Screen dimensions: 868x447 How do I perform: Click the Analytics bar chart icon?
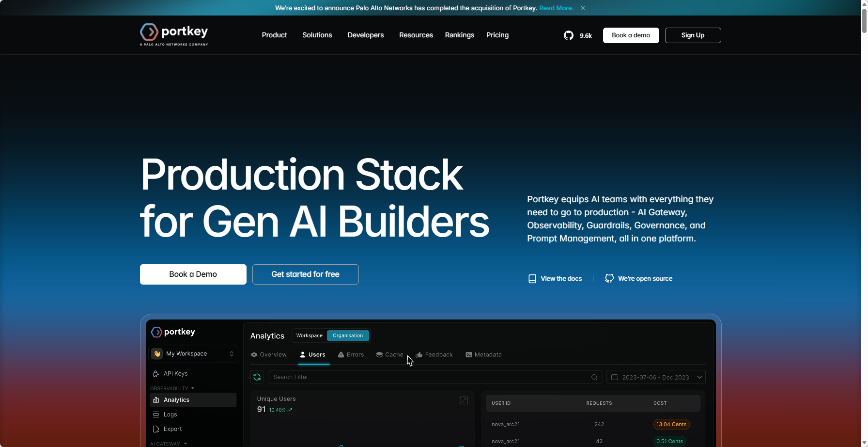pyautogui.click(x=155, y=400)
